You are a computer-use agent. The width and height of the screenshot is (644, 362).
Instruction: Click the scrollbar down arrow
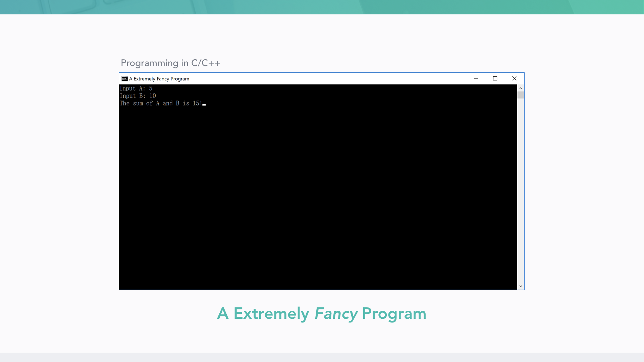[x=521, y=286]
